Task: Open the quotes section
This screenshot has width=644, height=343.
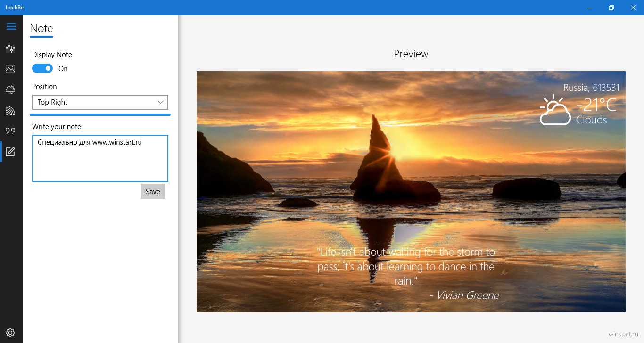Action: tap(10, 131)
